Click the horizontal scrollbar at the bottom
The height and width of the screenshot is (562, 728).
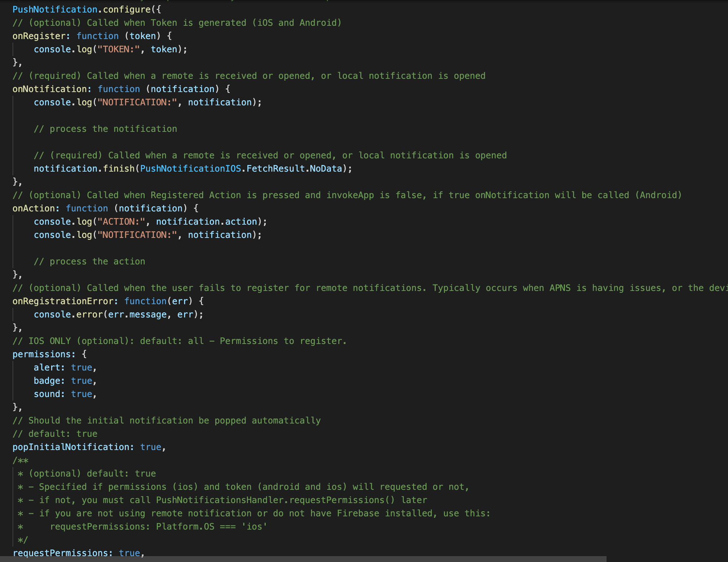[x=303, y=559]
